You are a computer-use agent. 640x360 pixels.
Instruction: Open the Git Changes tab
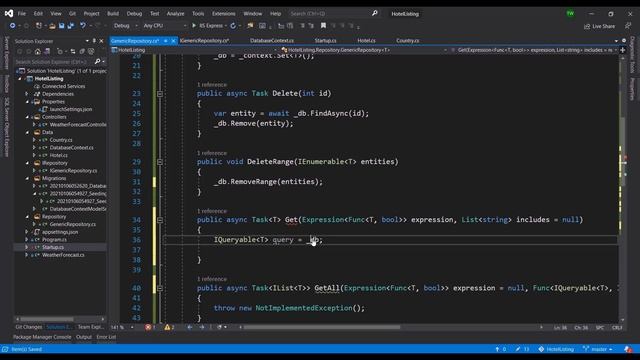[29, 327]
